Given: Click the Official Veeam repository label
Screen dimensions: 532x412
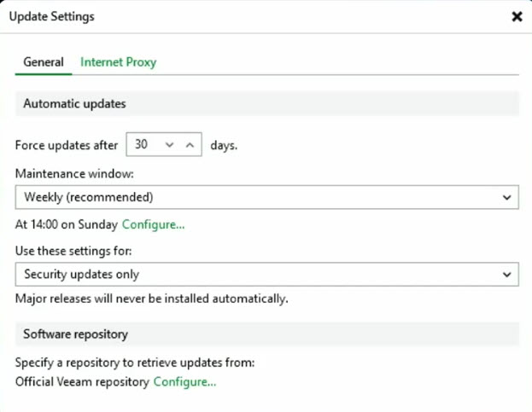Looking at the screenshot, I should coord(82,382).
